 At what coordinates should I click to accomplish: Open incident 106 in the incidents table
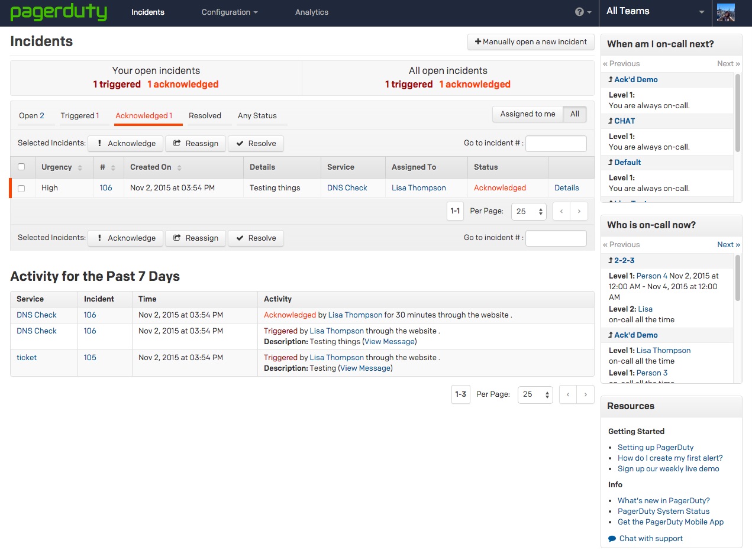[x=106, y=188]
